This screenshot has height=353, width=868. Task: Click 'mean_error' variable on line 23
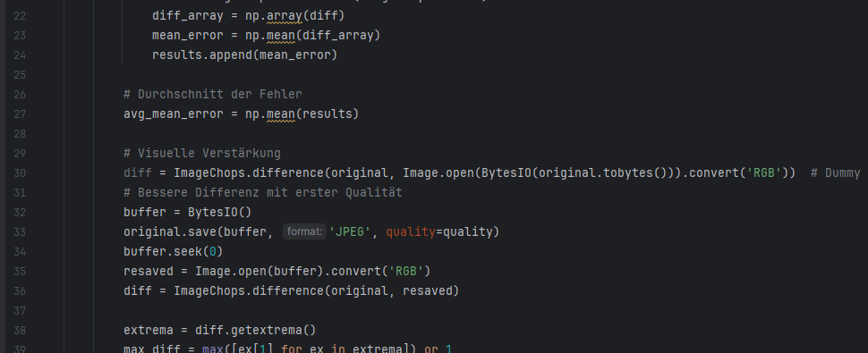(x=188, y=36)
